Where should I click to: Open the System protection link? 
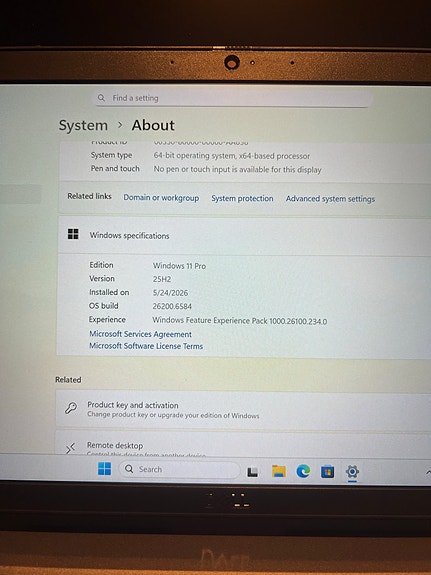(242, 198)
